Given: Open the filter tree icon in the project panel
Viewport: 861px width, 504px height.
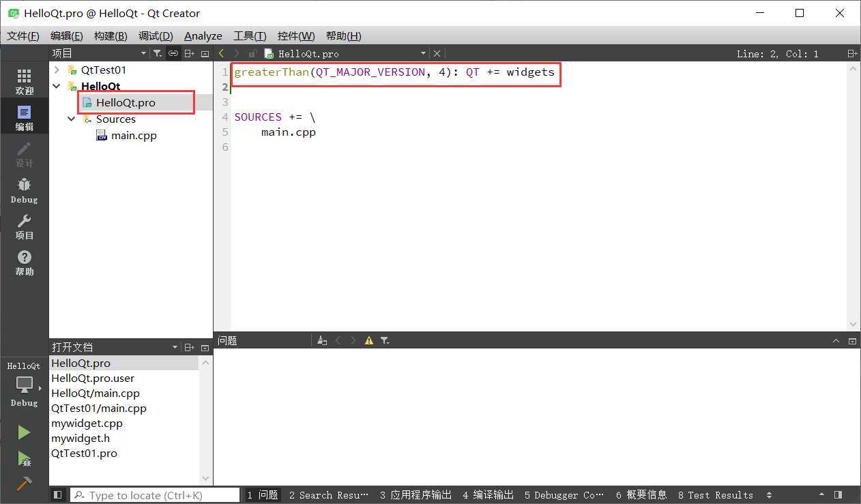Looking at the screenshot, I should tap(158, 53).
